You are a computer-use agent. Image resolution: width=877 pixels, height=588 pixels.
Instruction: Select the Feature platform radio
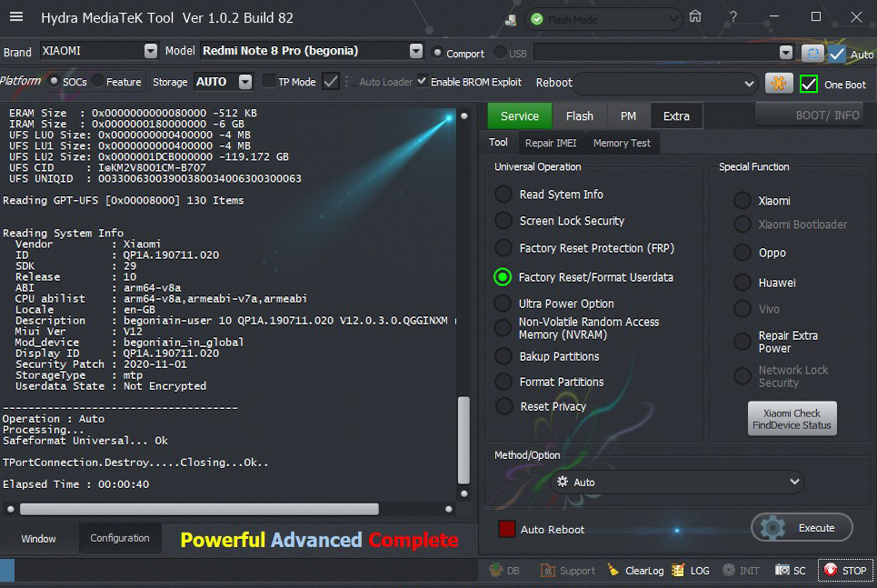(98, 81)
